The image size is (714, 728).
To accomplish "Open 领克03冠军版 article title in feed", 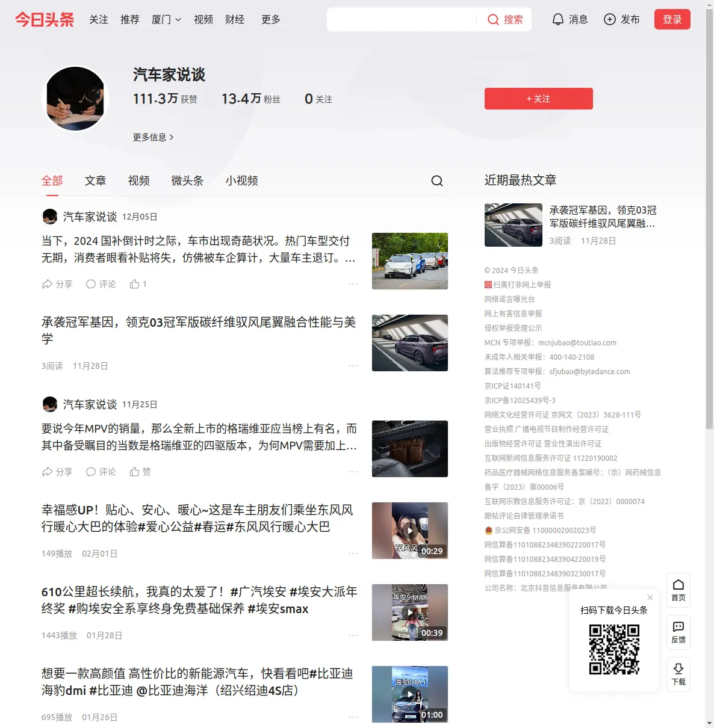I will (199, 330).
